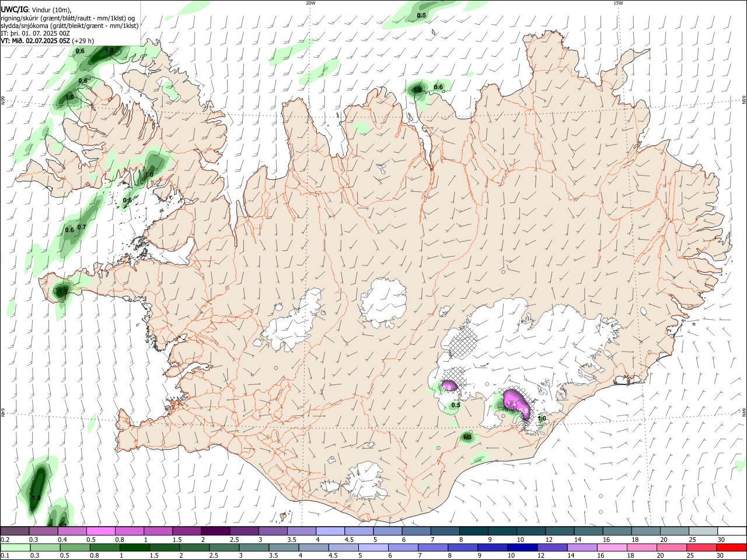Pick the darkest purple swatch between 2 and 2.5, top row

215,531
